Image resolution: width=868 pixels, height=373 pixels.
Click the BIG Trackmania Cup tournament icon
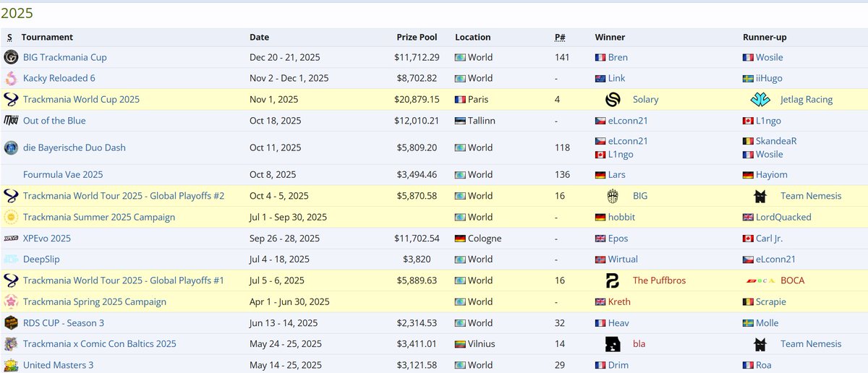point(11,57)
